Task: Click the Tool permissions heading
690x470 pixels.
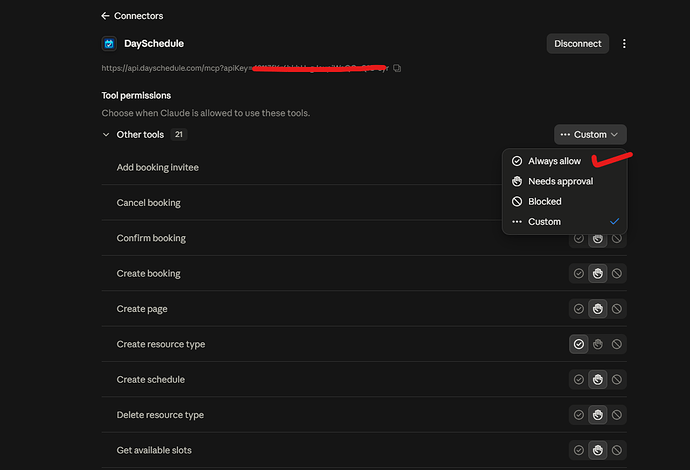Action: point(136,95)
